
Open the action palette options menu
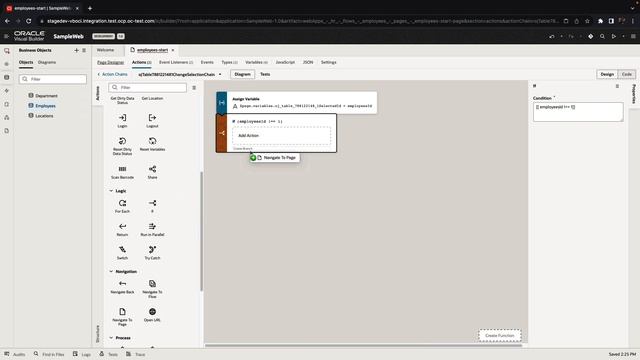pyautogui.click(x=194, y=87)
